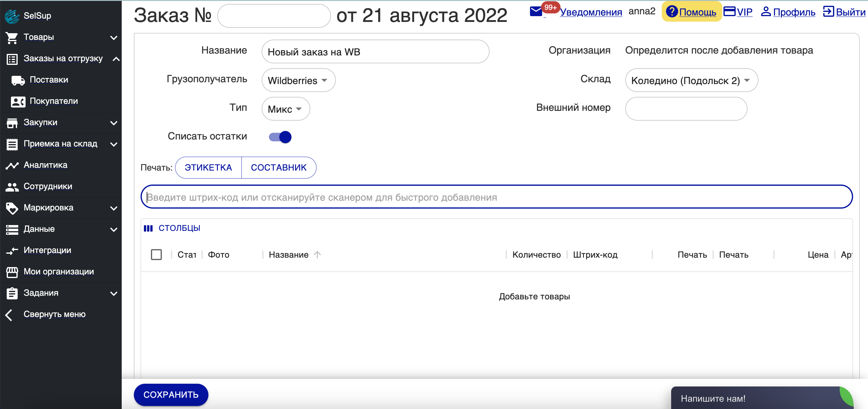Click the question mark help icon
The height and width of the screenshot is (409, 868).
[671, 11]
